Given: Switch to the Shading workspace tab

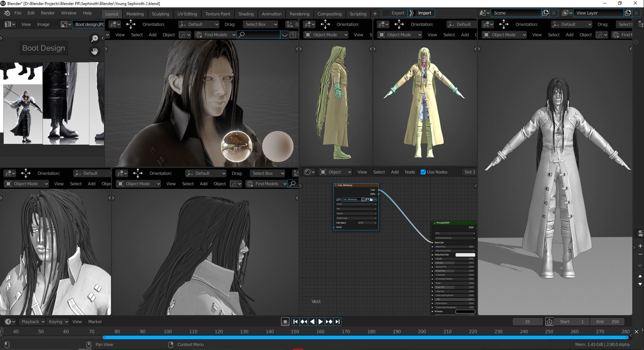Looking at the screenshot, I should (246, 14).
